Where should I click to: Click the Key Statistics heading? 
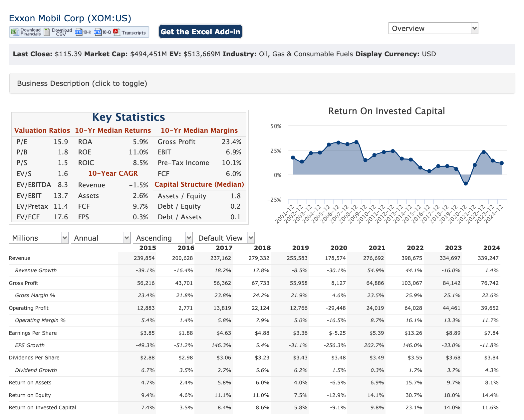pos(129,117)
